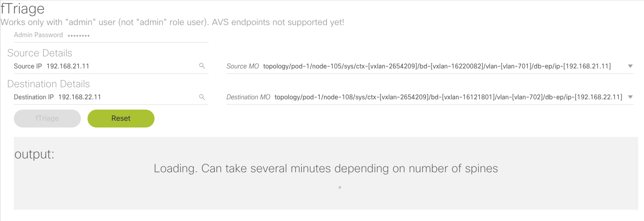Click the "Destination Details" section heading
Viewport: 644px width, 221px height.
pos(48,84)
